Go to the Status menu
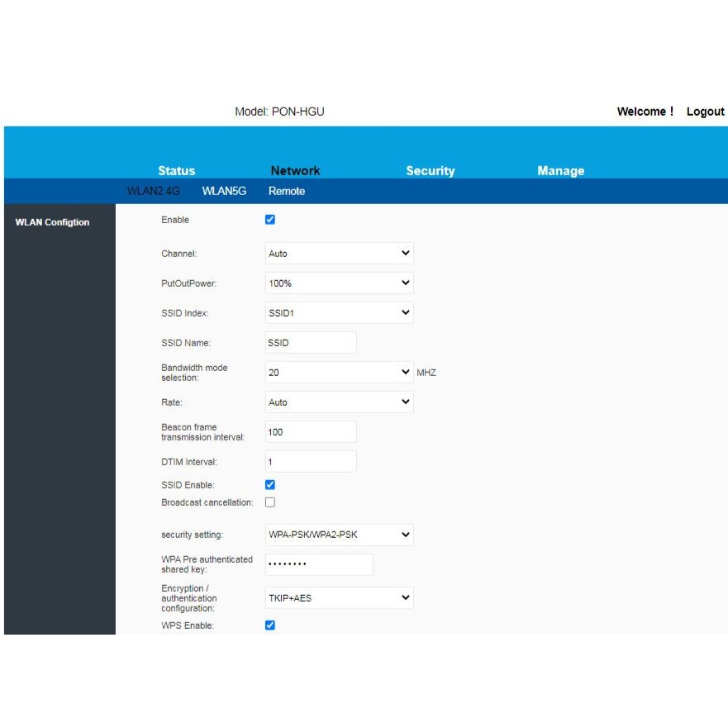 tap(177, 171)
